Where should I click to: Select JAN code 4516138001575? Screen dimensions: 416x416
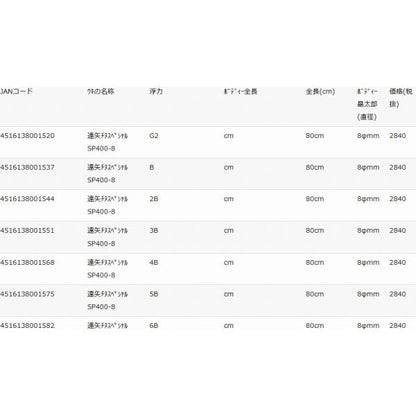click(27, 294)
